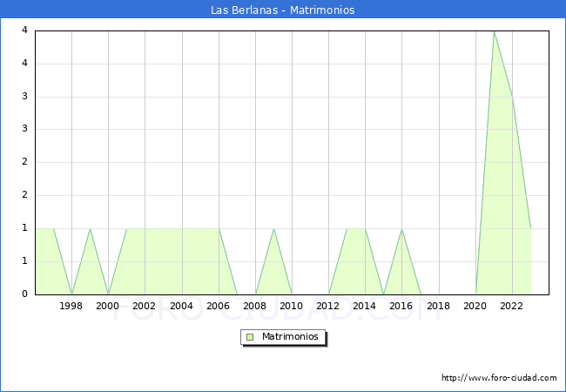
Task: Click the 2006 x-axis label
Action: (218, 306)
